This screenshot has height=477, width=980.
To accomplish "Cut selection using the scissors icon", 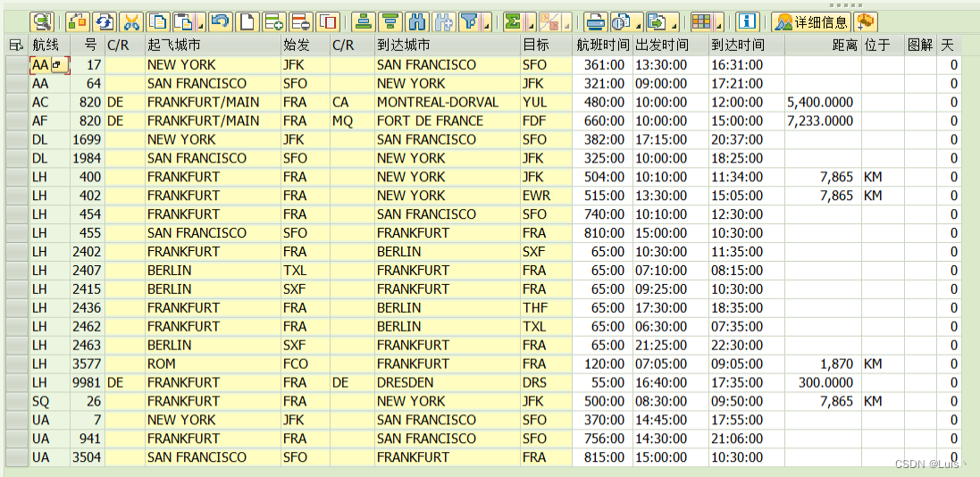I will click(x=130, y=21).
